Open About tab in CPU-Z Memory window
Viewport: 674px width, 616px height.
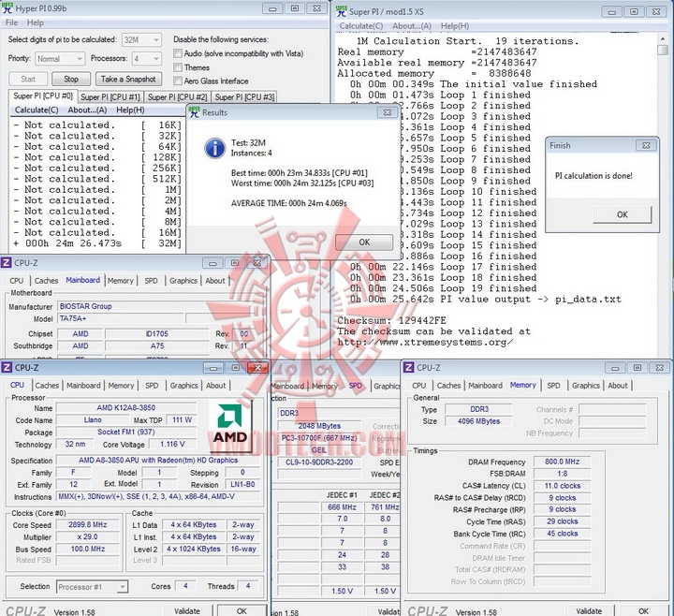[x=618, y=386]
